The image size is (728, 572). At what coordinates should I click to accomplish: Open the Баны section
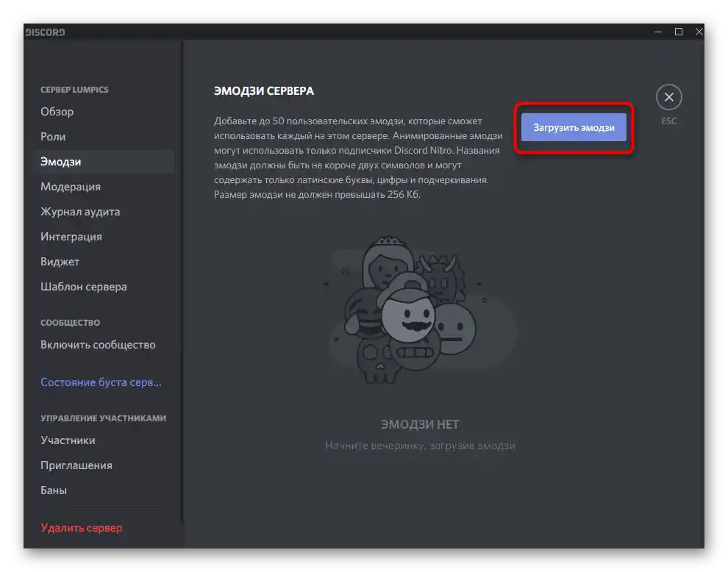coord(104,490)
